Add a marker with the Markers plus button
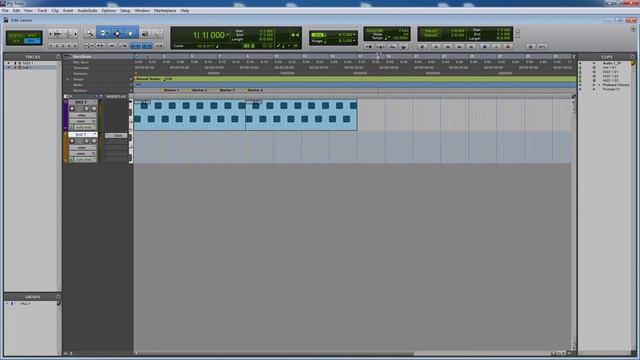Viewport: 640px width, 360px height. pos(131,91)
